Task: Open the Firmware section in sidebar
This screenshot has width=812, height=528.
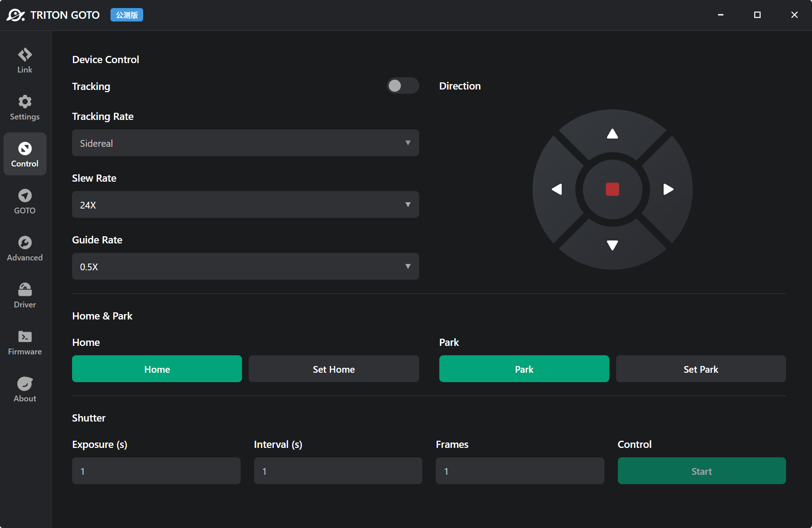Action: 25,342
